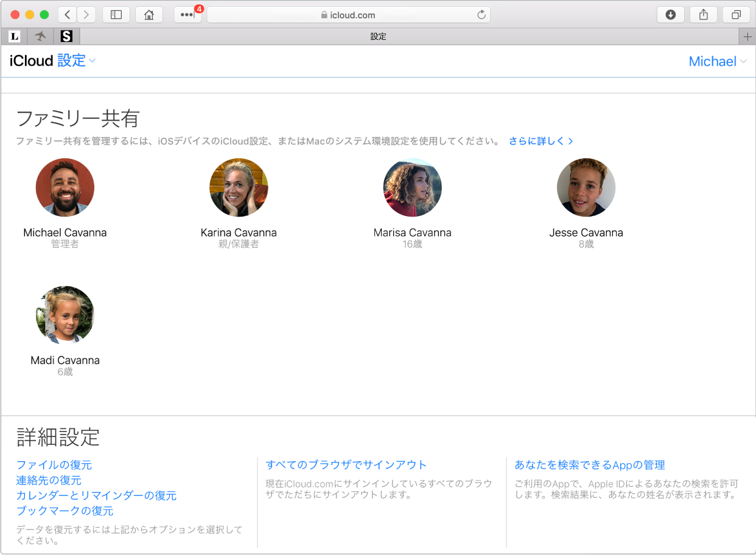Toggle the Safari sidebar
This screenshot has height=555, width=756.
(x=116, y=15)
